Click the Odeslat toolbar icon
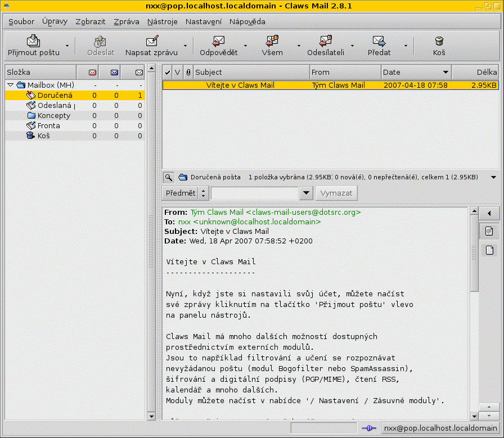This screenshot has height=438, width=504. (100, 41)
